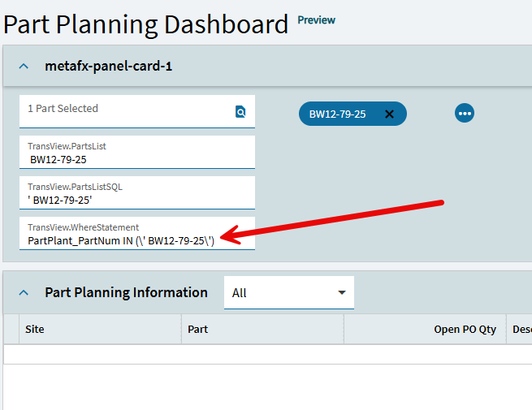Click the partially visible Desc column header
This screenshot has width=532, height=410.
pyautogui.click(x=521, y=330)
